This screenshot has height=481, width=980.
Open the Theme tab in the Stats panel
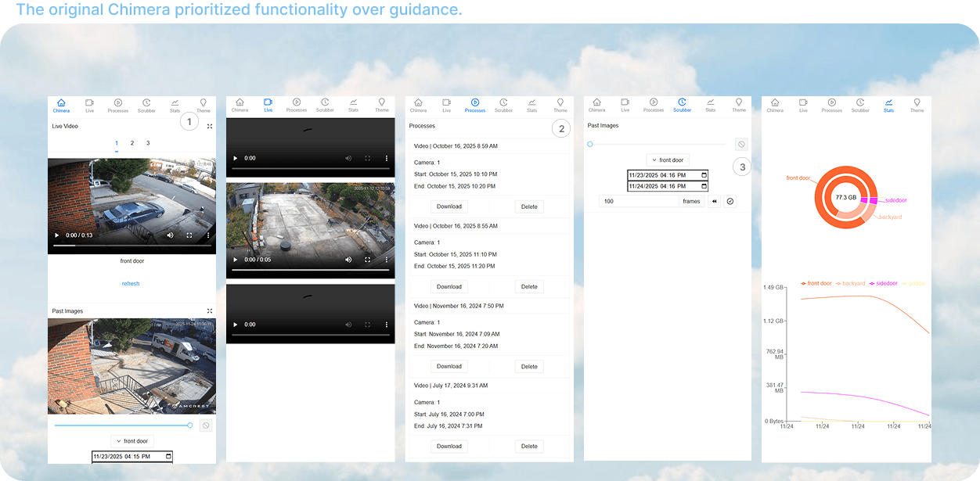coord(917,106)
